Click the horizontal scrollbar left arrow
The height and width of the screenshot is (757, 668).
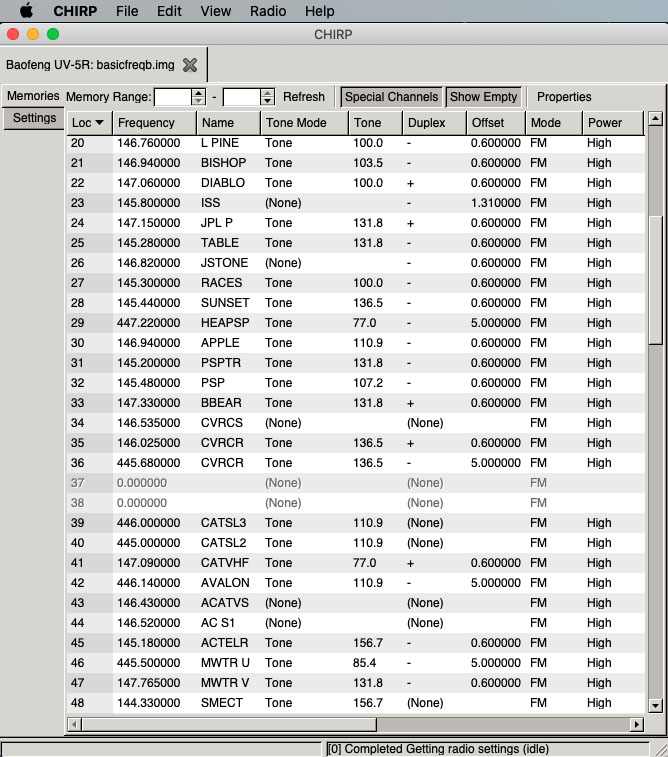click(x=74, y=724)
